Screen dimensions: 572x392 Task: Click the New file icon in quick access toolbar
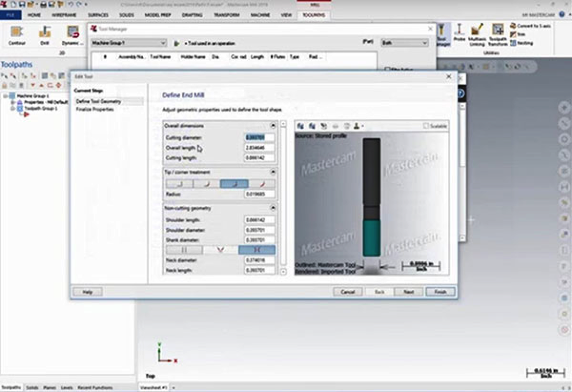click(13, 4)
